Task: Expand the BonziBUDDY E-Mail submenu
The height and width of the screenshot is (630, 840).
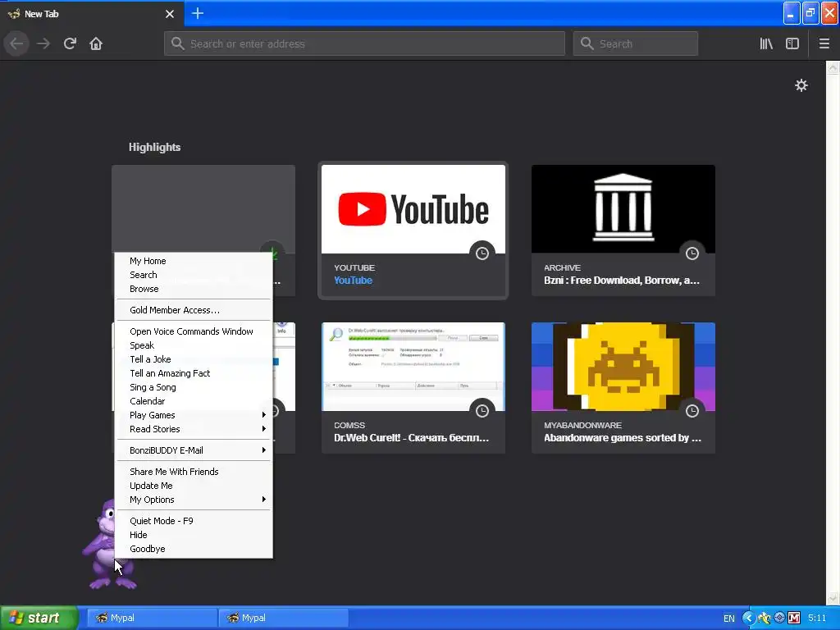Action: point(194,450)
